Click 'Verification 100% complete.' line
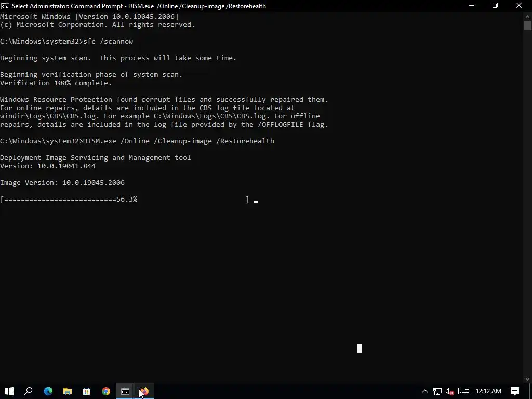The width and height of the screenshot is (532, 399). click(x=56, y=83)
